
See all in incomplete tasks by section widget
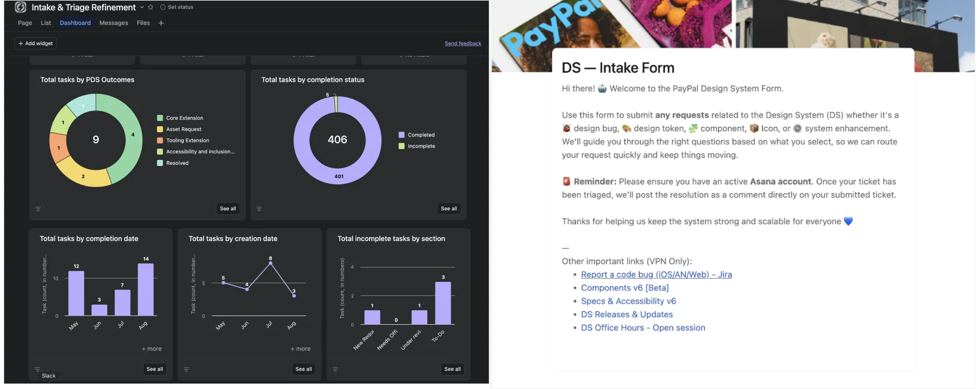[452, 369]
